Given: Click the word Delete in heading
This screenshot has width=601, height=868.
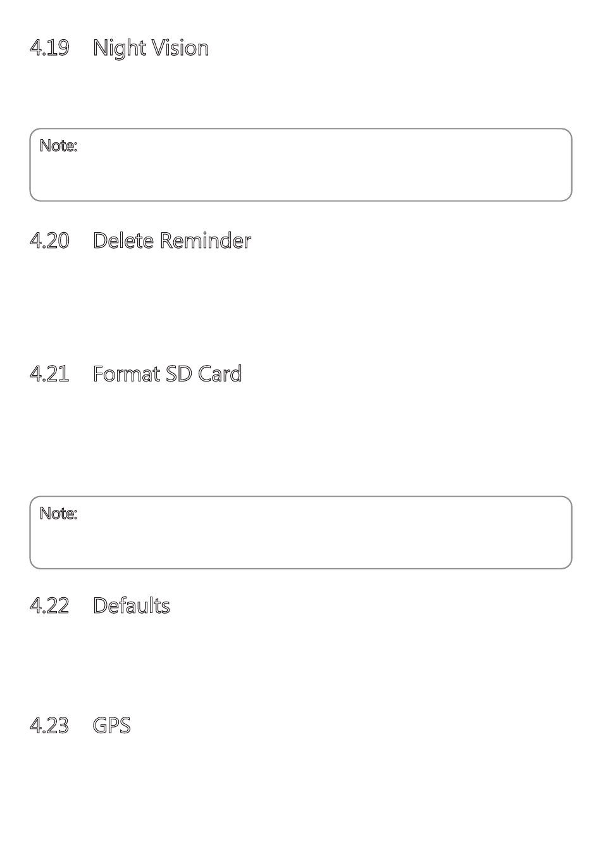Looking at the screenshot, I should click(123, 240).
